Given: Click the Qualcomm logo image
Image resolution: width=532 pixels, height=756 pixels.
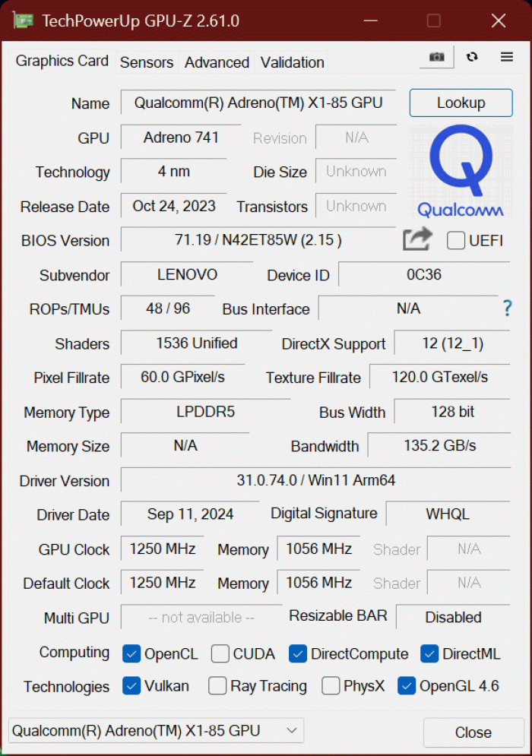Looking at the screenshot, I should tap(461, 171).
